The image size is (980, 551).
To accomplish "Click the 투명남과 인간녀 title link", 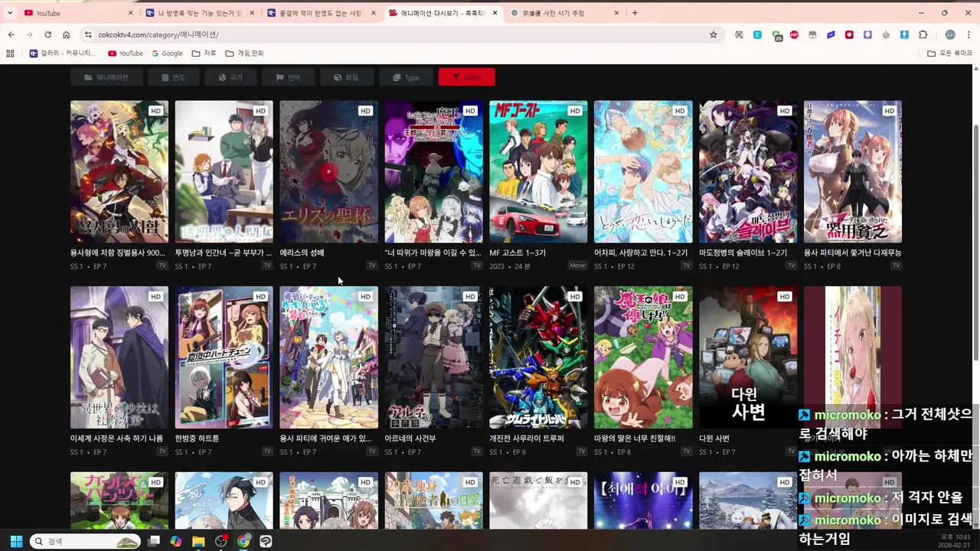I will click(x=224, y=253).
